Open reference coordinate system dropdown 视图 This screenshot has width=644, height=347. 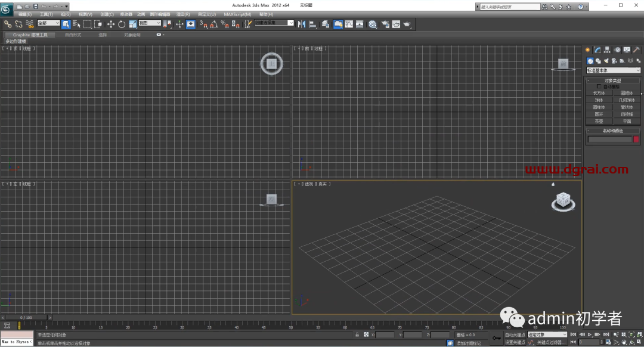[x=150, y=23]
